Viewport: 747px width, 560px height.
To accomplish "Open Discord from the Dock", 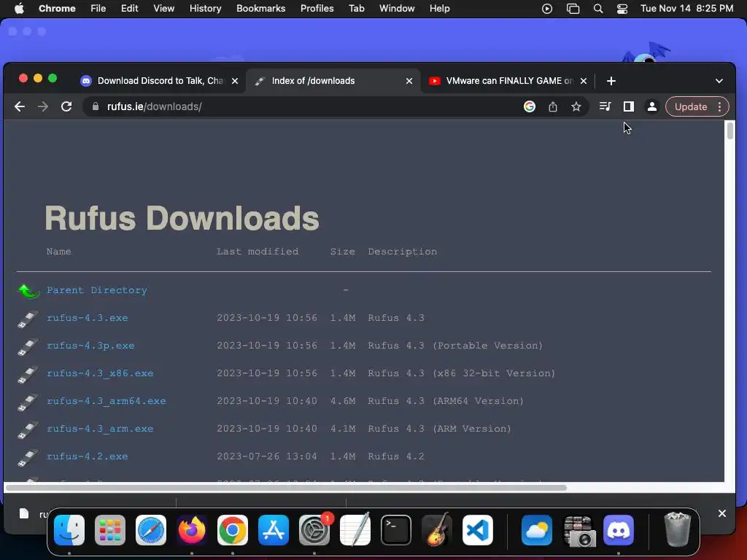I will [619, 530].
